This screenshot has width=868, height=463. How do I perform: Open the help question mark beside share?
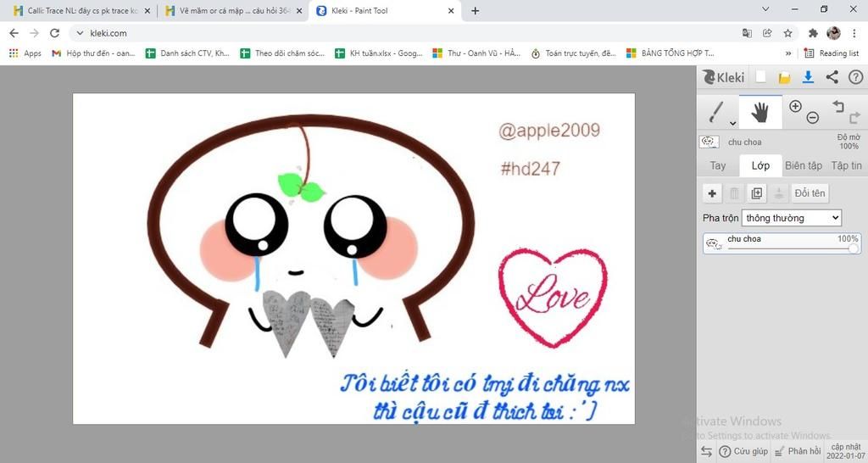(855, 77)
